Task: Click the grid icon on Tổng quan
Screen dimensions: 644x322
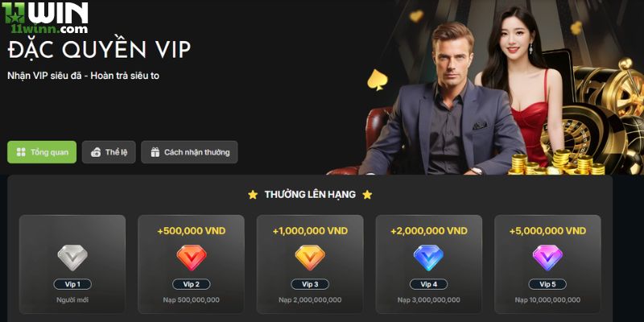Action: (21, 152)
